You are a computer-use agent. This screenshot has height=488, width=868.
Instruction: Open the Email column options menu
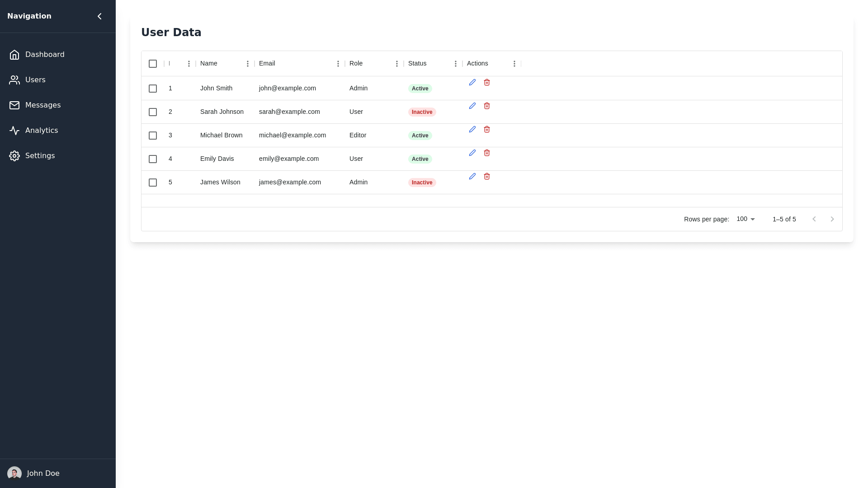[338, 64]
